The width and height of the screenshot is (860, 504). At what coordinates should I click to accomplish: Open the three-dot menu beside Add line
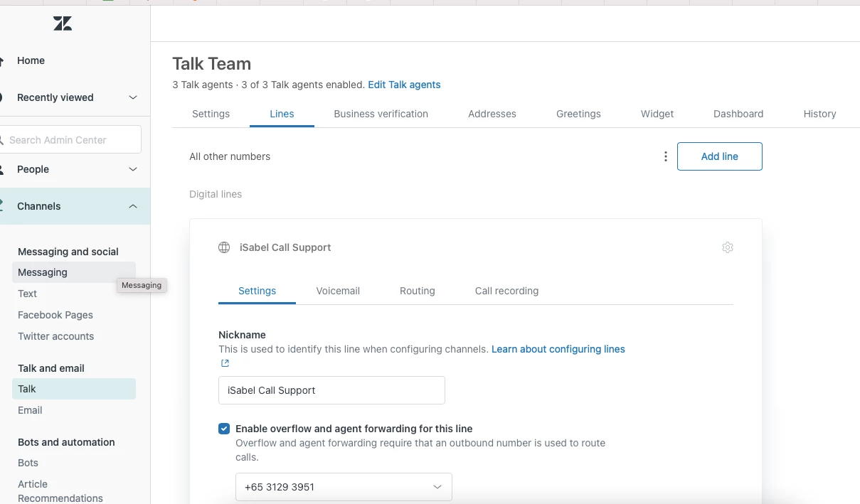665,156
